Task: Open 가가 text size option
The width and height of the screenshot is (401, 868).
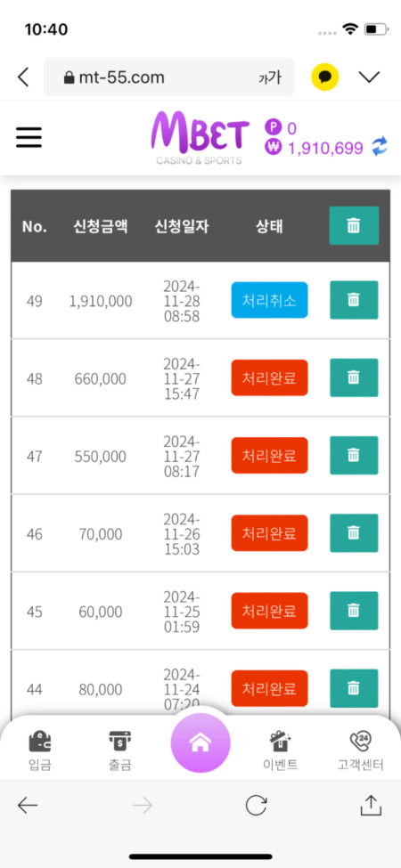Action: tap(270, 77)
